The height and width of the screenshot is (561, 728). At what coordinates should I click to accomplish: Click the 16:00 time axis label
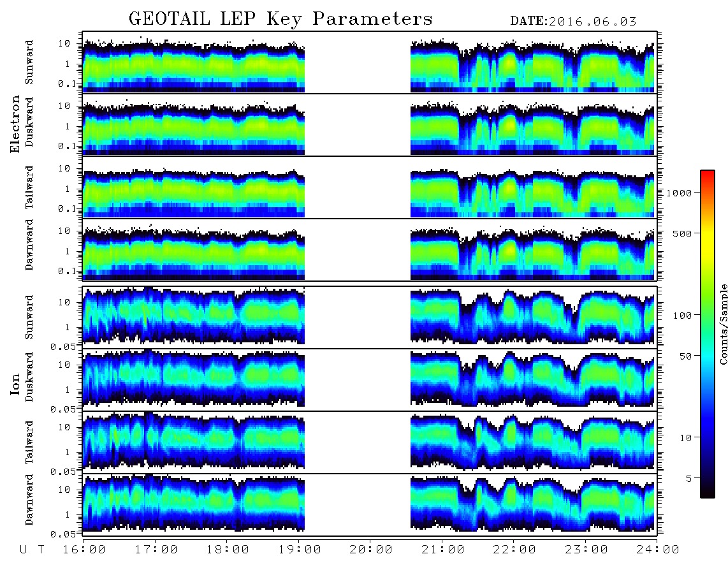coord(85,550)
